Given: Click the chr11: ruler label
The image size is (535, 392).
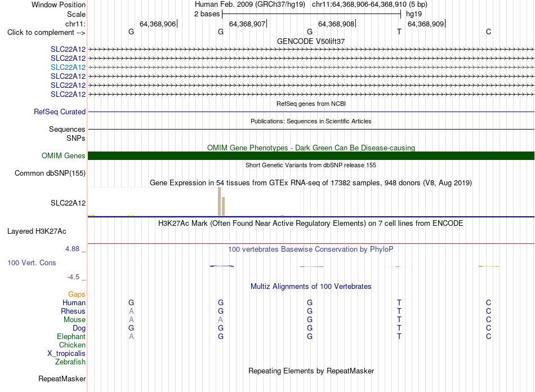Looking at the screenshot, I should pos(75,24).
